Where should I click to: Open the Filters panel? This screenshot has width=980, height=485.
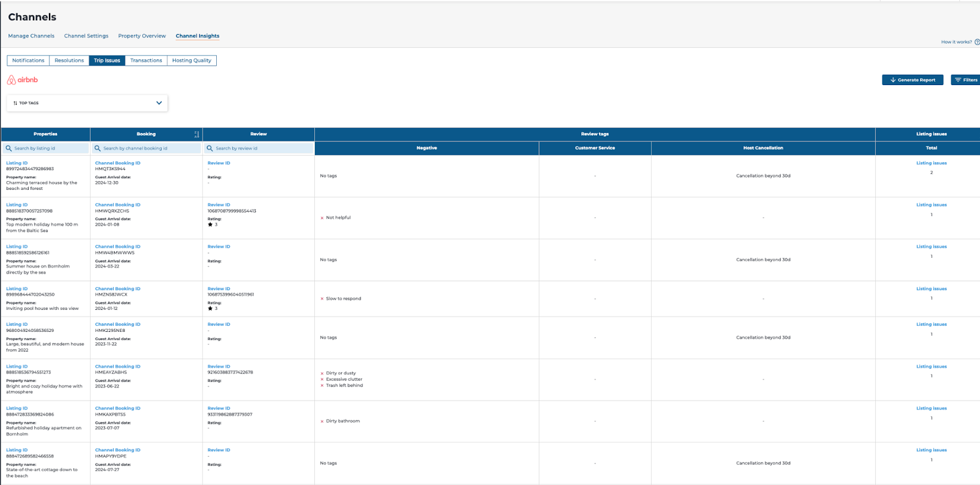point(966,80)
